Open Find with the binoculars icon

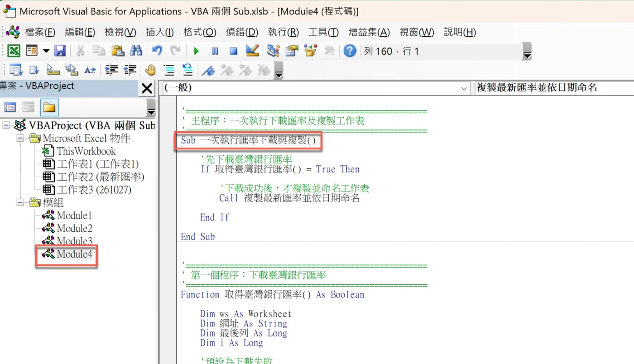136,51
